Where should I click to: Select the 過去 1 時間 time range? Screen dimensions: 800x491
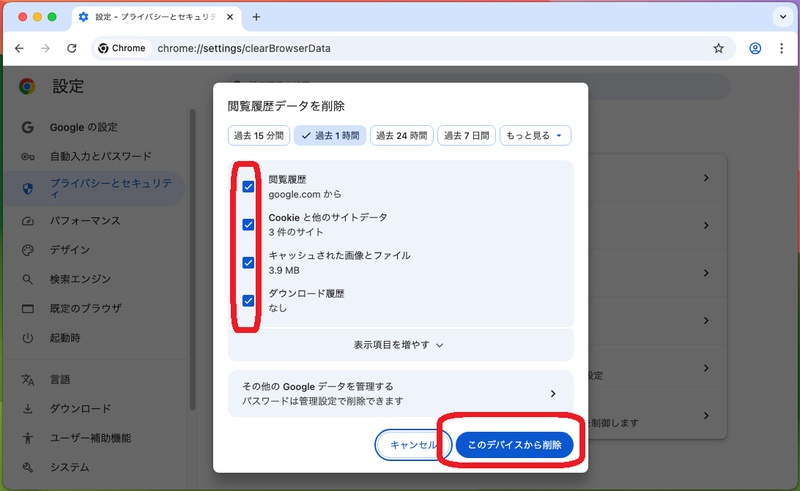(x=330, y=135)
